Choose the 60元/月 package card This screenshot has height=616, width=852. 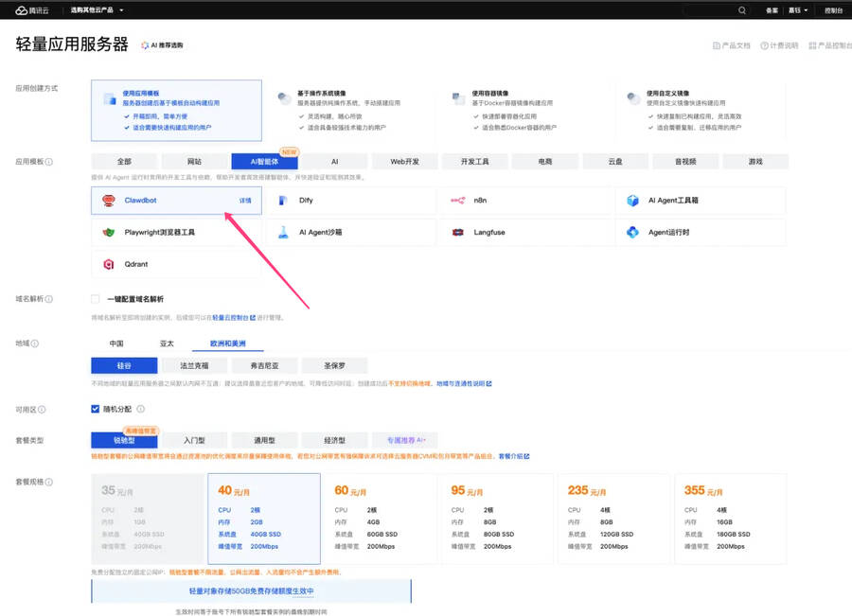[381, 519]
